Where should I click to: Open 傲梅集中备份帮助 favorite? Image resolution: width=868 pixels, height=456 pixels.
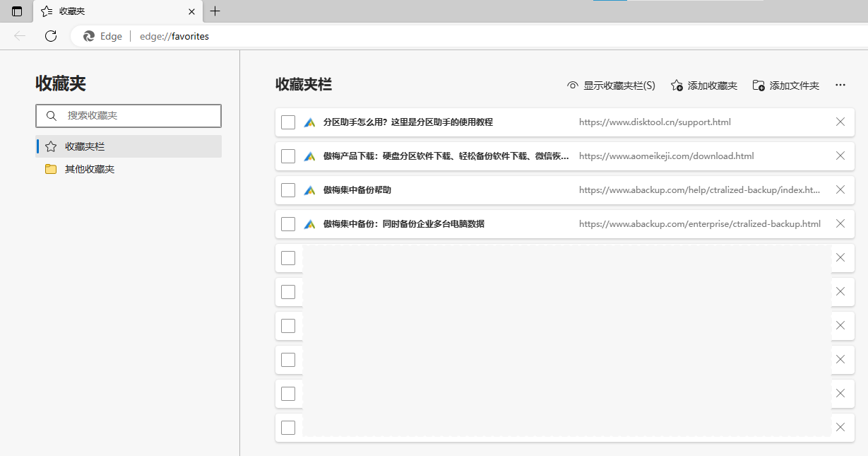[x=357, y=190]
